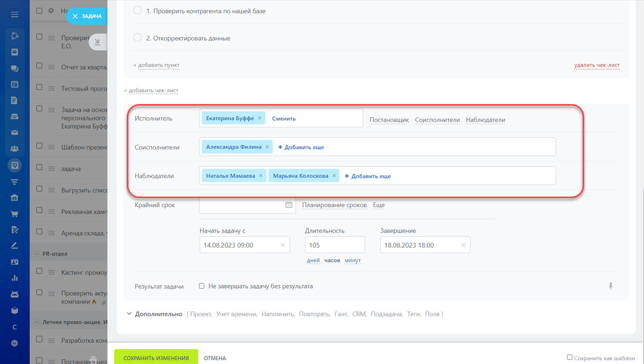Open the mail envelope sidebar icon

[15, 133]
